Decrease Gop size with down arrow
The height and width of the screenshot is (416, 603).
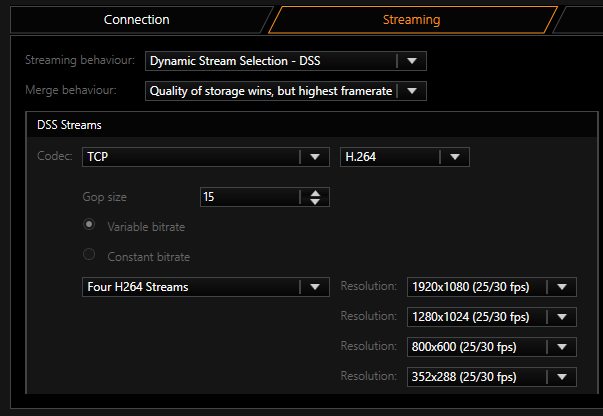(x=315, y=201)
